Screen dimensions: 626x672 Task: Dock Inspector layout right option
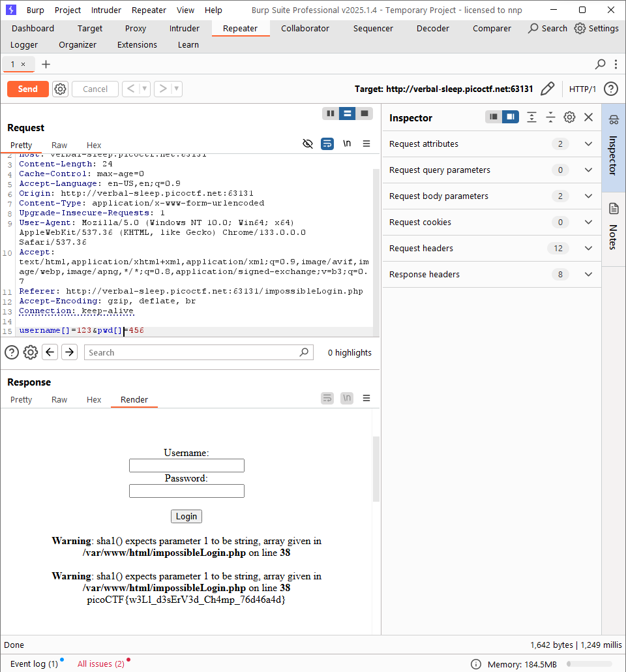coord(511,117)
